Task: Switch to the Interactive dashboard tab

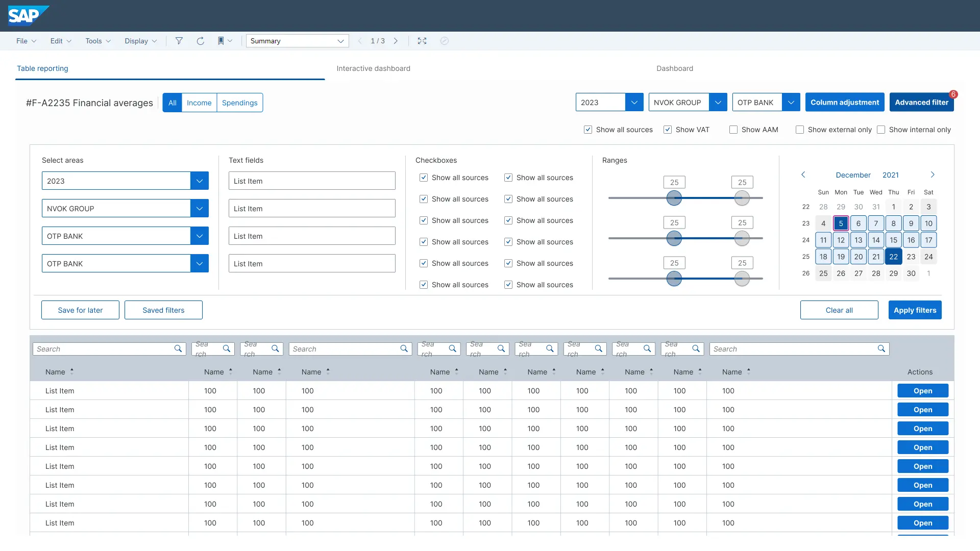Action: [373, 68]
